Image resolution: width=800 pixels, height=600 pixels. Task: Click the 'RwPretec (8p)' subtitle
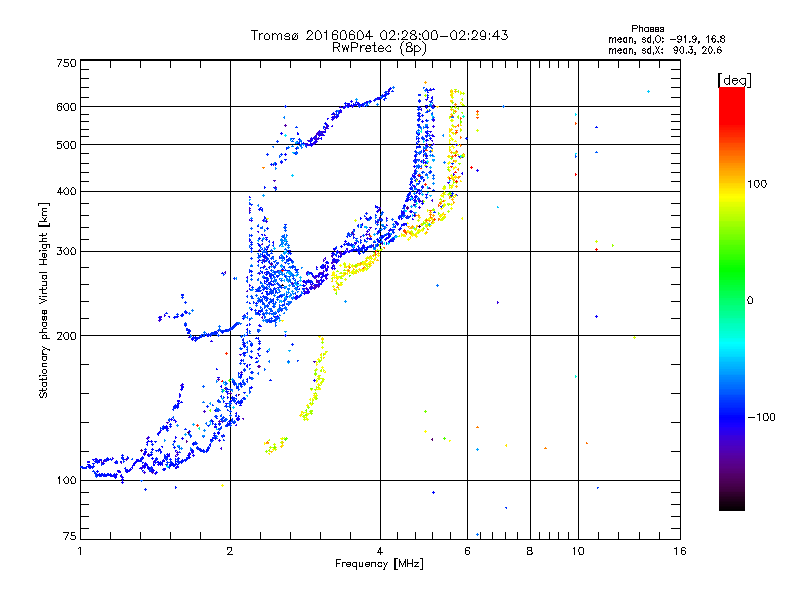point(379,48)
